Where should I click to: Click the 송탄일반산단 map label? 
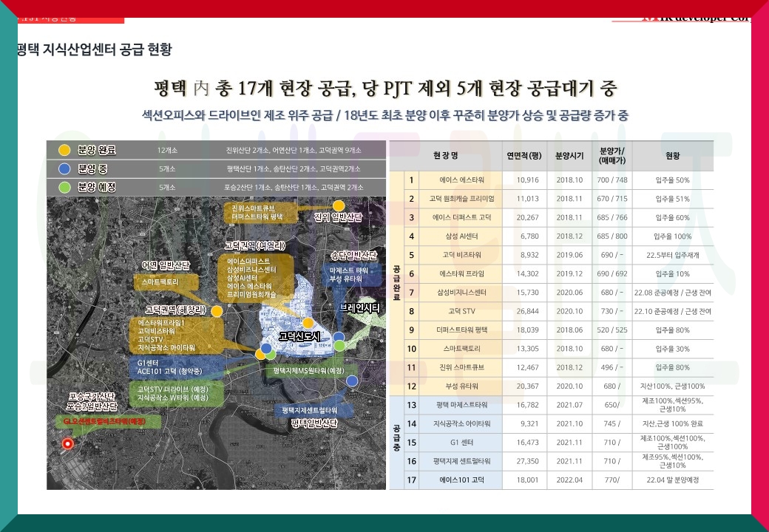coord(354,255)
